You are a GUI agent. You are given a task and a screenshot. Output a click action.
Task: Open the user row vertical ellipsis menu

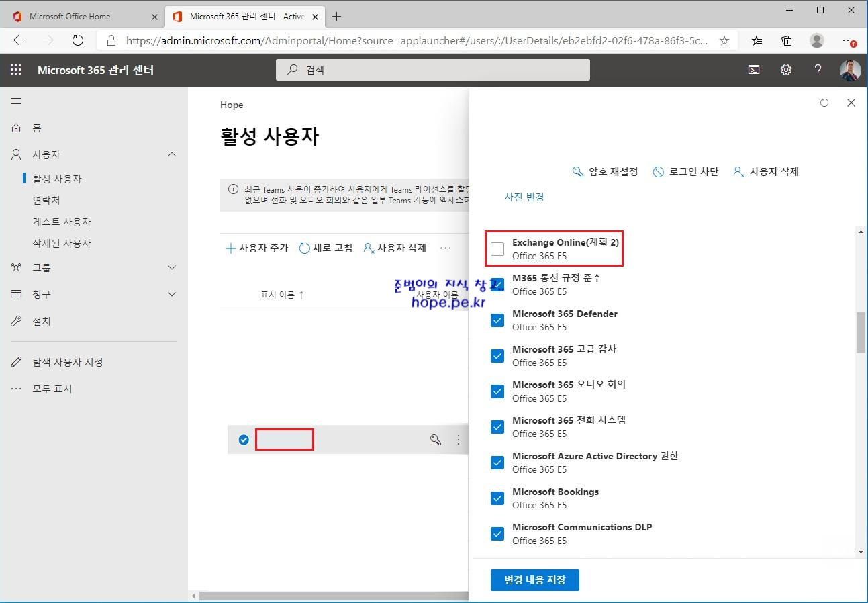459,440
